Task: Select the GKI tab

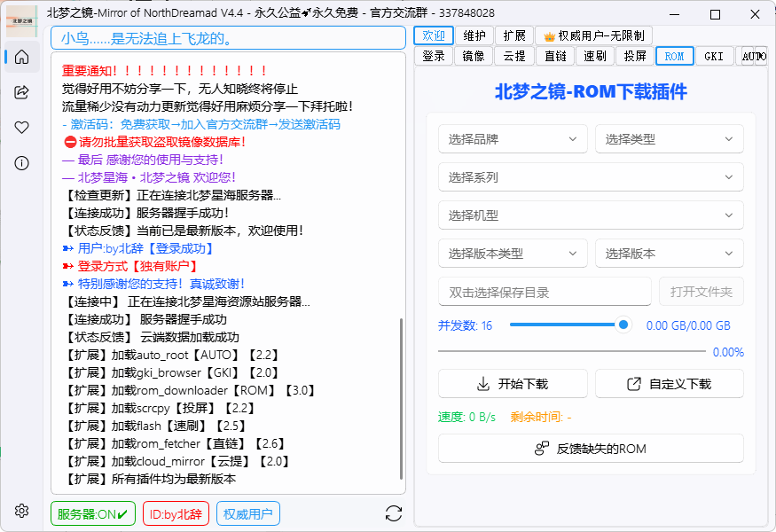Action: click(x=714, y=55)
